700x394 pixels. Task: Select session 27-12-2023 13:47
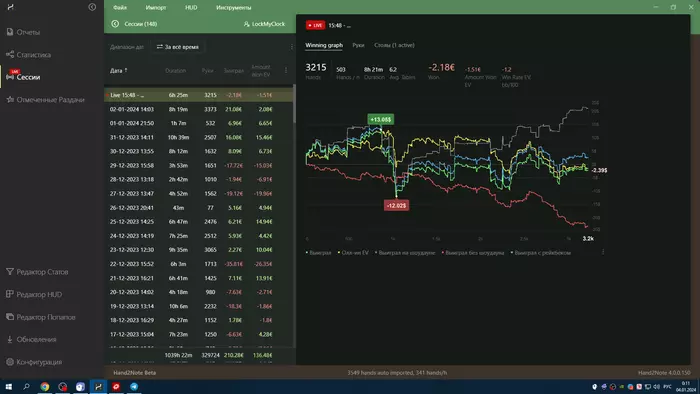(x=199, y=194)
